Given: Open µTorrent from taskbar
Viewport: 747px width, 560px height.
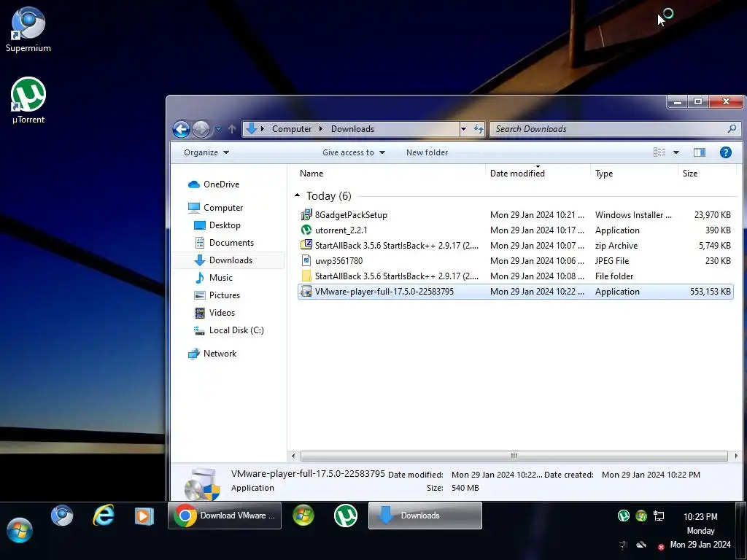Looking at the screenshot, I should (345, 516).
